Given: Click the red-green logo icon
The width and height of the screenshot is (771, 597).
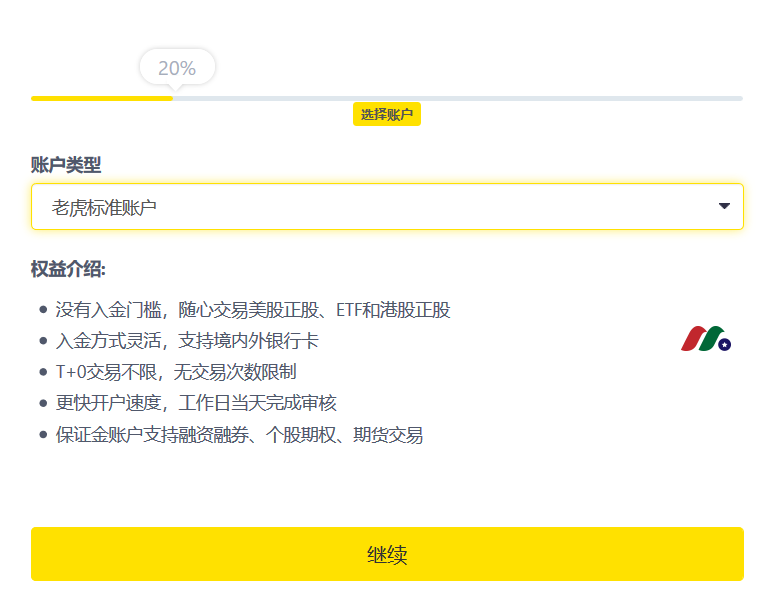Looking at the screenshot, I should [x=706, y=338].
